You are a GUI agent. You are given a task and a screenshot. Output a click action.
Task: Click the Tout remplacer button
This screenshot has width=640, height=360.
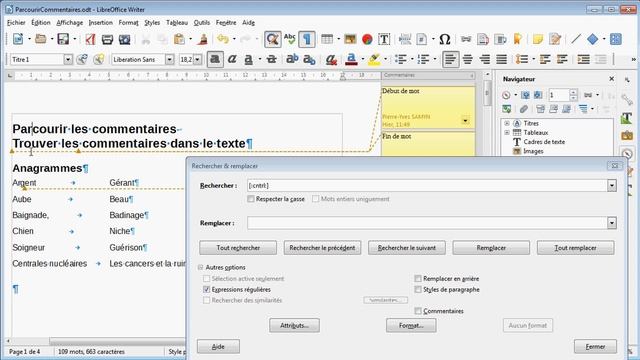pyautogui.click(x=576, y=248)
